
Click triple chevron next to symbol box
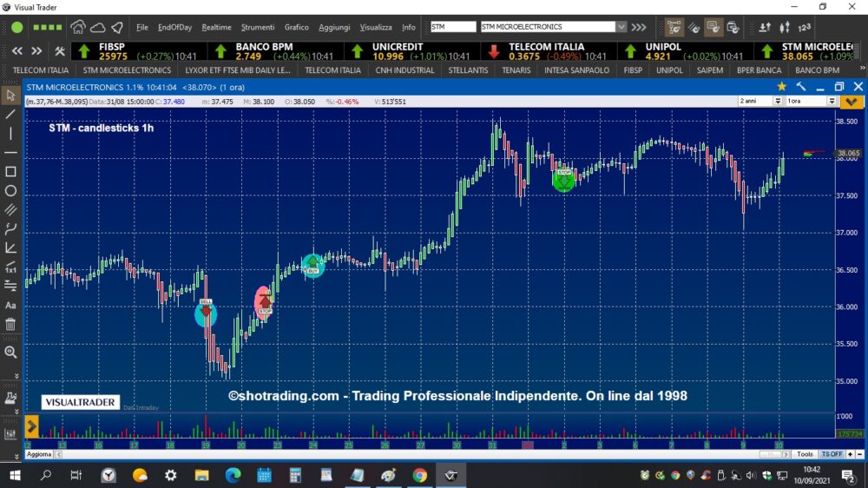coord(639,27)
